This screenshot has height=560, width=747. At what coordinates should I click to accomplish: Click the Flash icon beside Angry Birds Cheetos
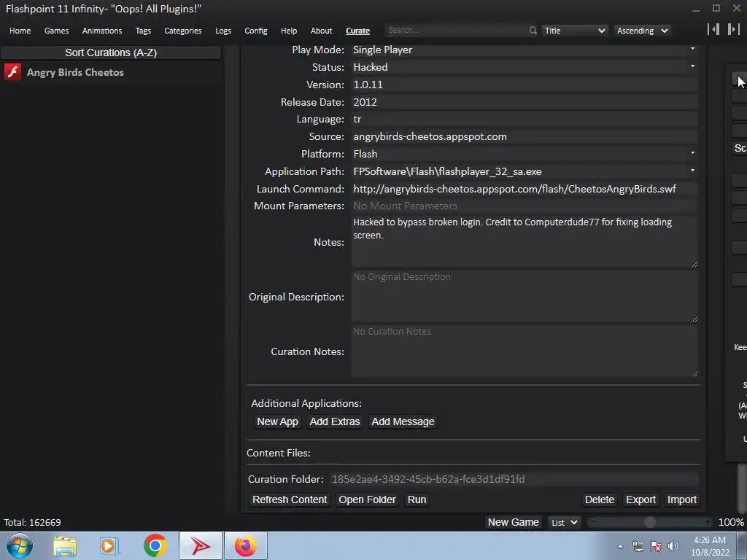(x=13, y=72)
